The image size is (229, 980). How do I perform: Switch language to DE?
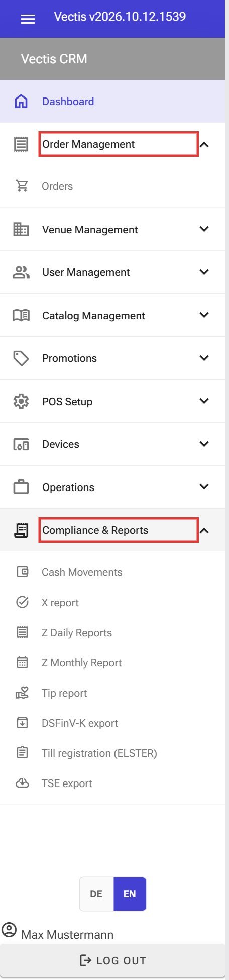pos(96,894)
